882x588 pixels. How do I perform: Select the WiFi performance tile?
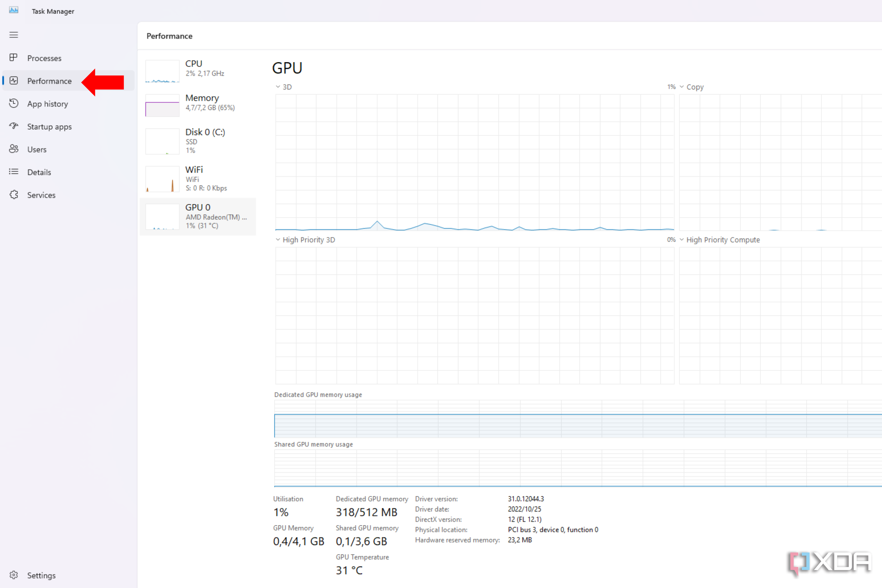(x=198, y=178)
